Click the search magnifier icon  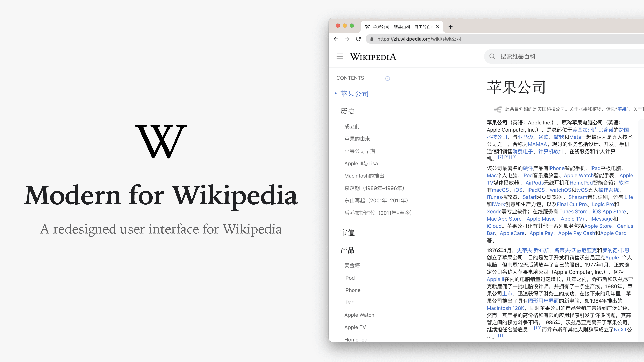click(x=492, y=56)
